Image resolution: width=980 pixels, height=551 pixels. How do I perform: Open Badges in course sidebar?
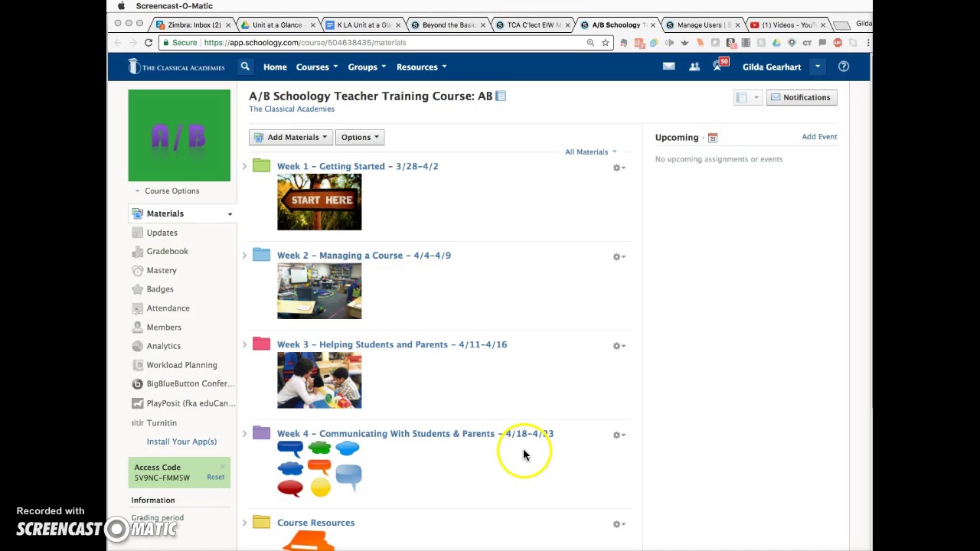point(160,289)
